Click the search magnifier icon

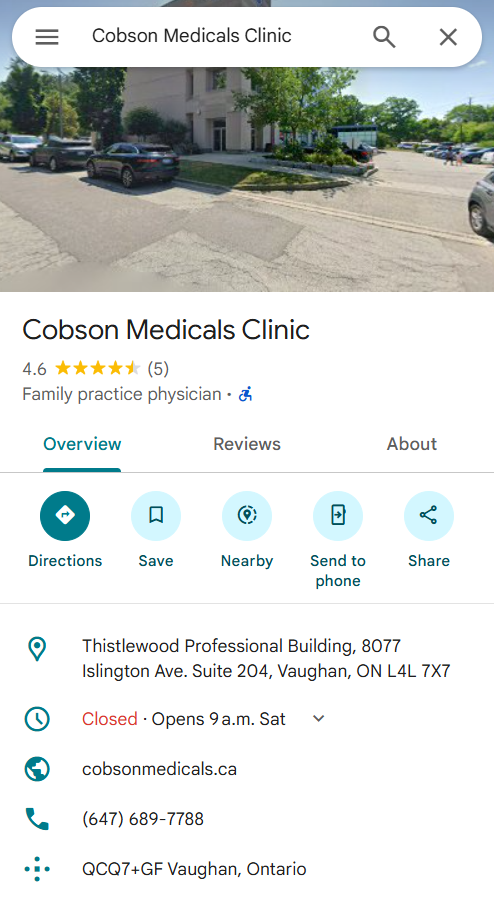384,37
